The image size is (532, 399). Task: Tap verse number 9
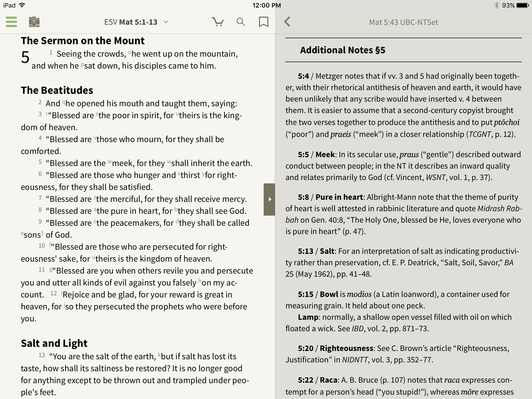point(40,222)
